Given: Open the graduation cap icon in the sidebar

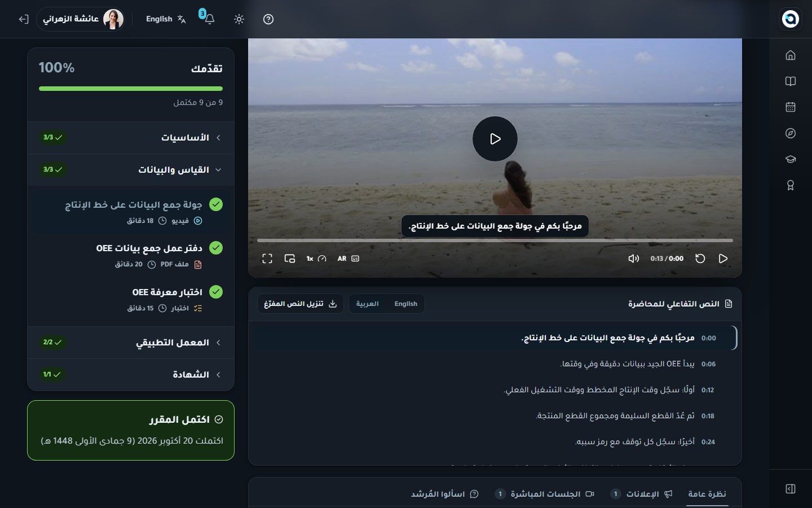Looking at the screenshot, I should coord(791,159).
